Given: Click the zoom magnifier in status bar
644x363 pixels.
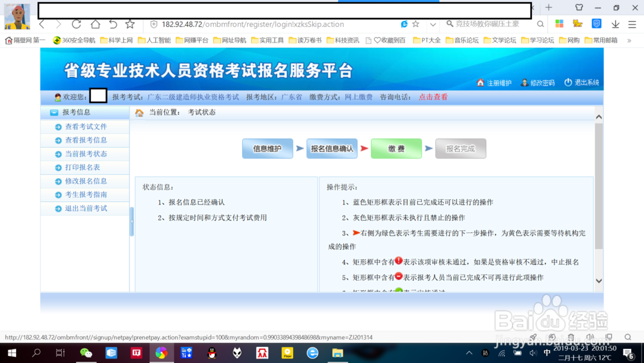Looking at the screenshot, I should 627,337.
